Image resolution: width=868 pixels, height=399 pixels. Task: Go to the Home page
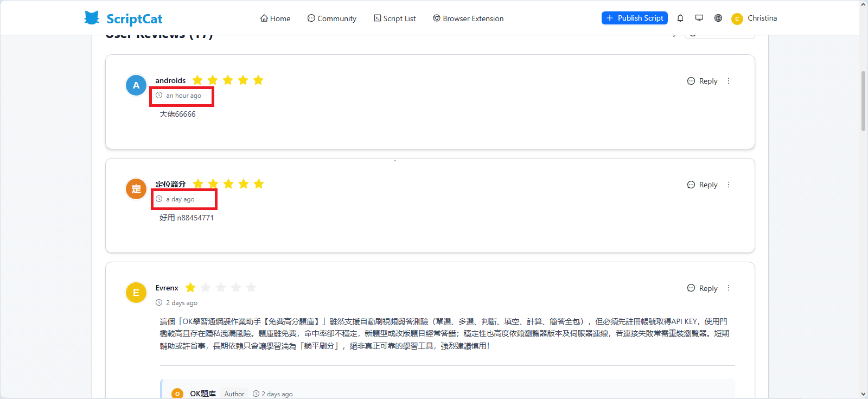click(276, 18)
